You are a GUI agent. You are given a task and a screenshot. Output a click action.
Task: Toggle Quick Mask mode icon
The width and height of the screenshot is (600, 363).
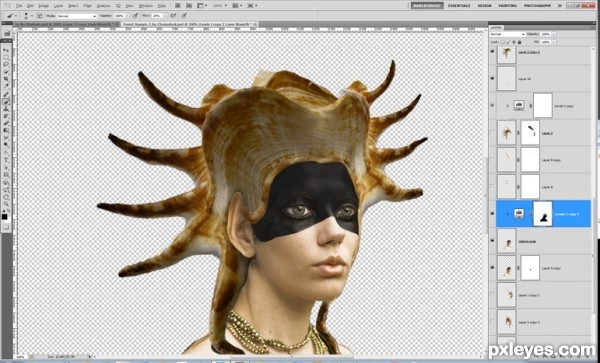tap(7, 228)
